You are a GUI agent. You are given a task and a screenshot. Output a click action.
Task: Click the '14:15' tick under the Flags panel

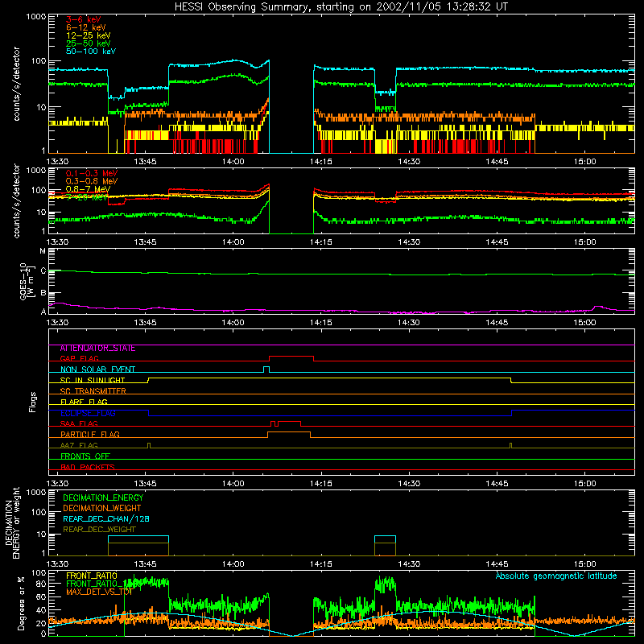click(x=320, y=484)
